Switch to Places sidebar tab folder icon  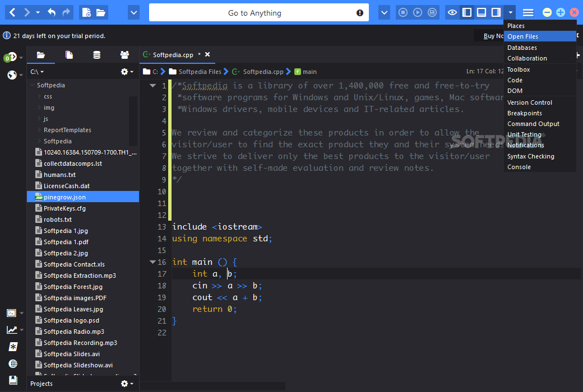pos(41,55)
